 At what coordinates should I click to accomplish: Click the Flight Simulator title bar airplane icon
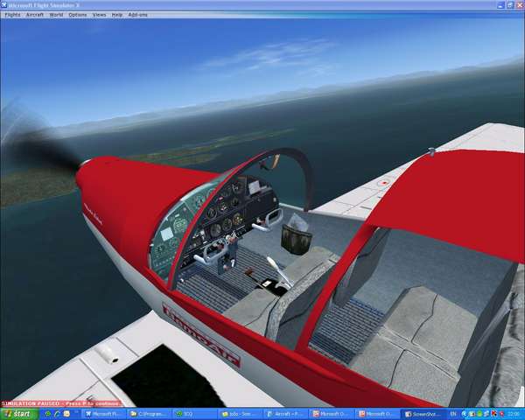[x=4, y=5]
